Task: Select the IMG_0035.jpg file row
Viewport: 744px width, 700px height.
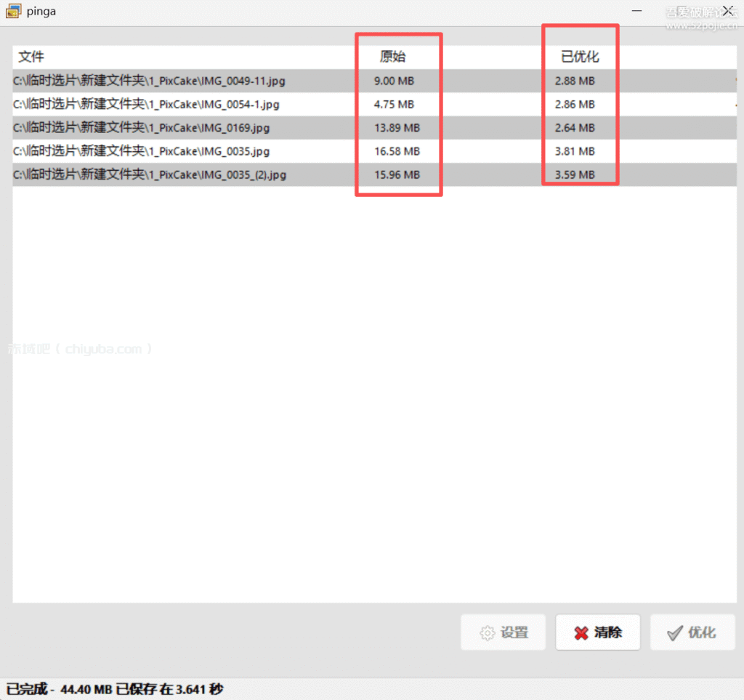Action: click(142, 151)
